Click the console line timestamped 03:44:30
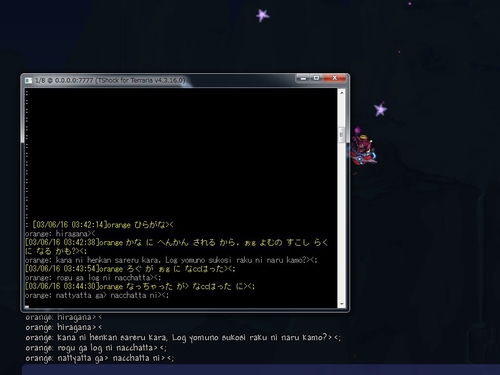500x375 pixels. [140, 286]
